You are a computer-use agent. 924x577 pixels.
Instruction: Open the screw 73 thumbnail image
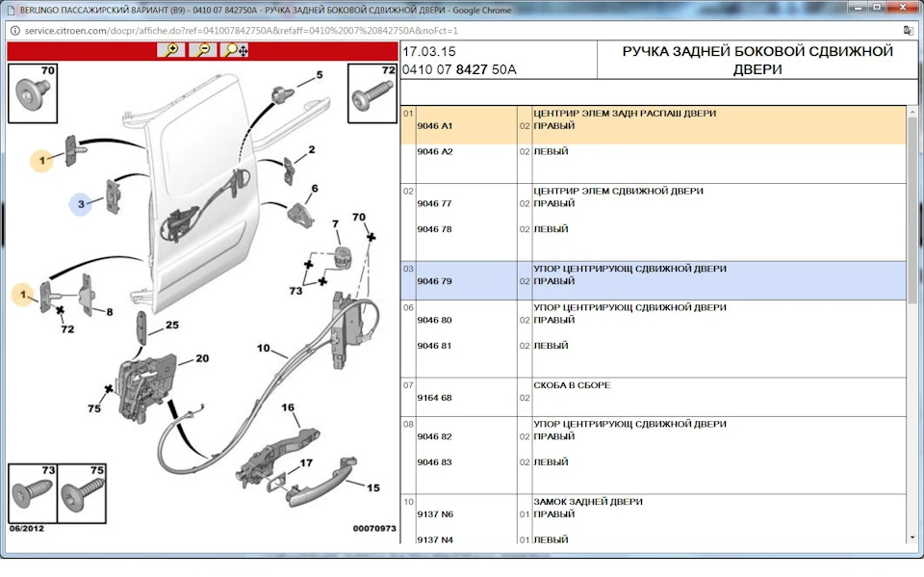pyautogui.click(x=33, y=493)
